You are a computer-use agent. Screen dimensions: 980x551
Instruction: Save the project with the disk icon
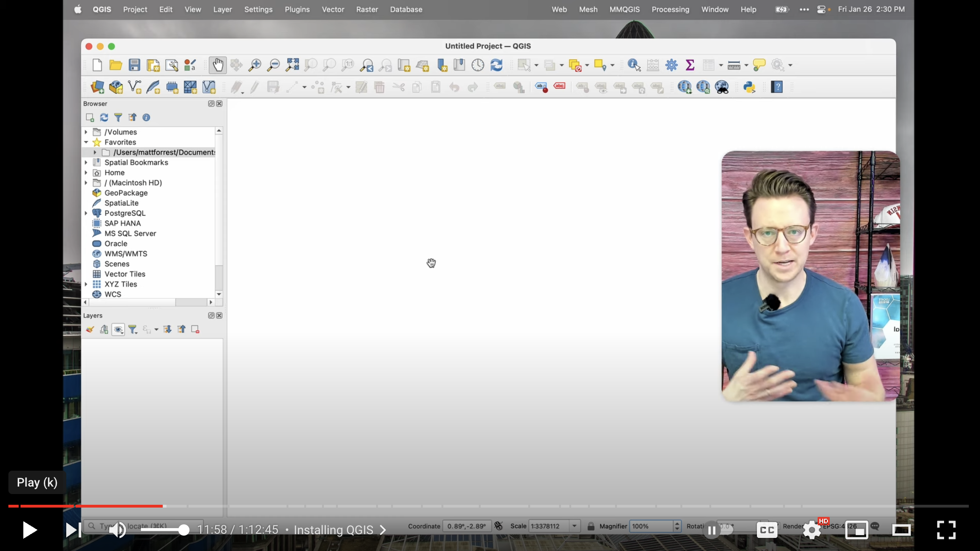pos(134,65)
